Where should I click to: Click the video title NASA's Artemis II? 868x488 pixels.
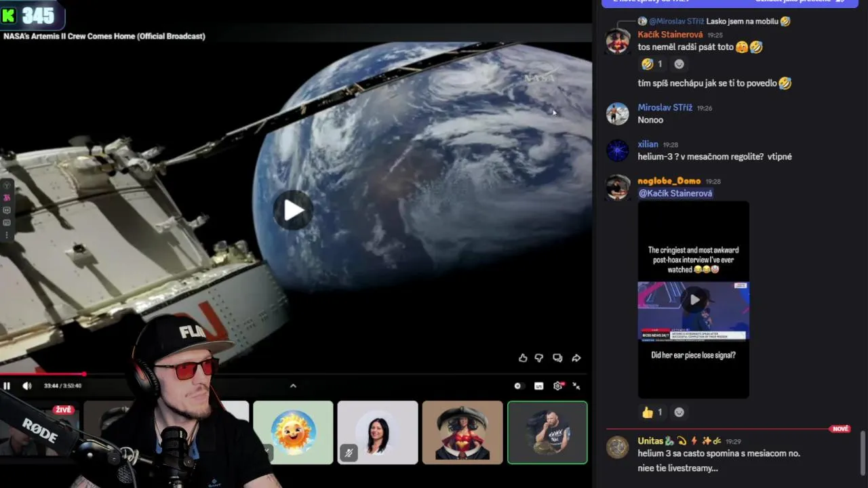[x=104, y=36]
